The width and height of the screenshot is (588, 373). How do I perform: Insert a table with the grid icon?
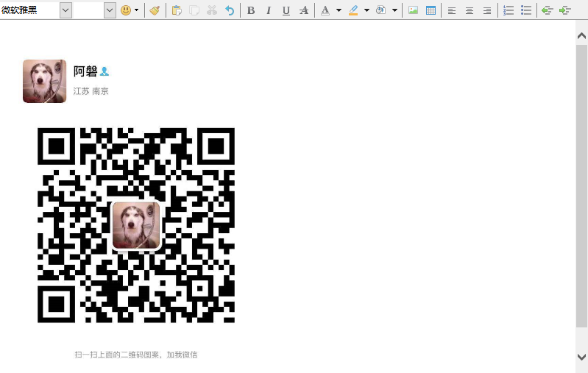tap(431, 10)
